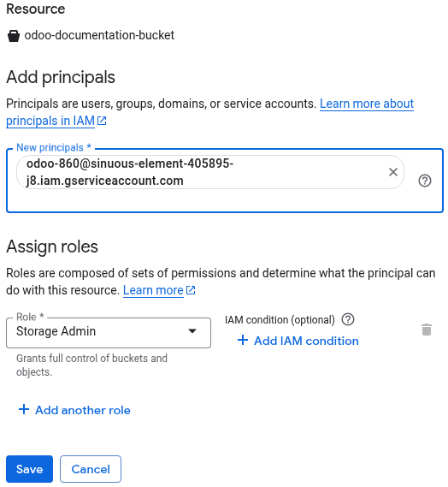
Task: Open help for New principals field
Action: [424, 181]
